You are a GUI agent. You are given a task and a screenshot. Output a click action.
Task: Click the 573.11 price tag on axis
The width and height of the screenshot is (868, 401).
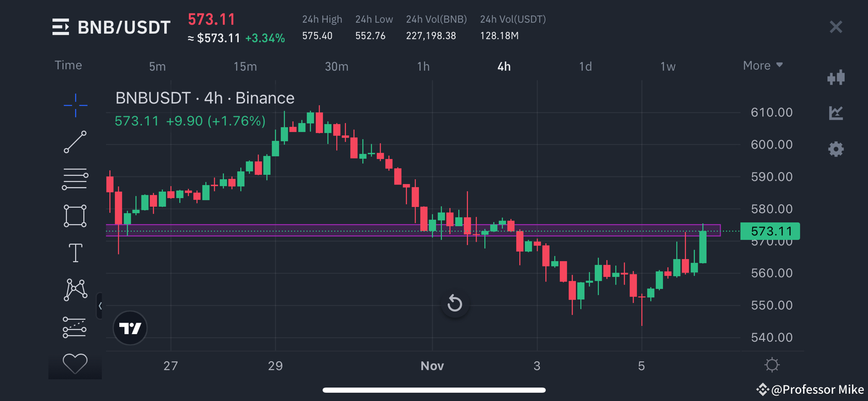point(770,231)
